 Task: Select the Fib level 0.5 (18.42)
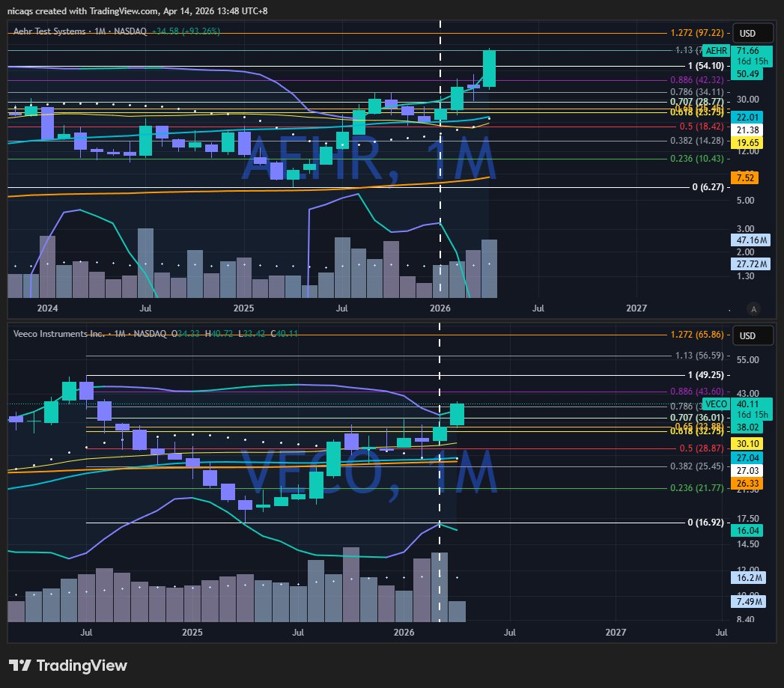tap(702, 127)
